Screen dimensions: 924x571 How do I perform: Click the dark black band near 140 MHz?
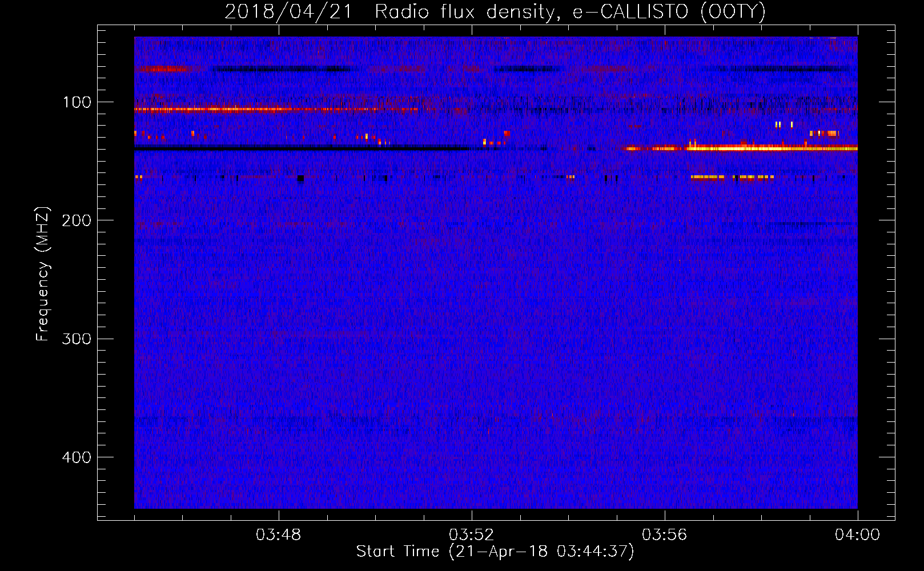303,148
